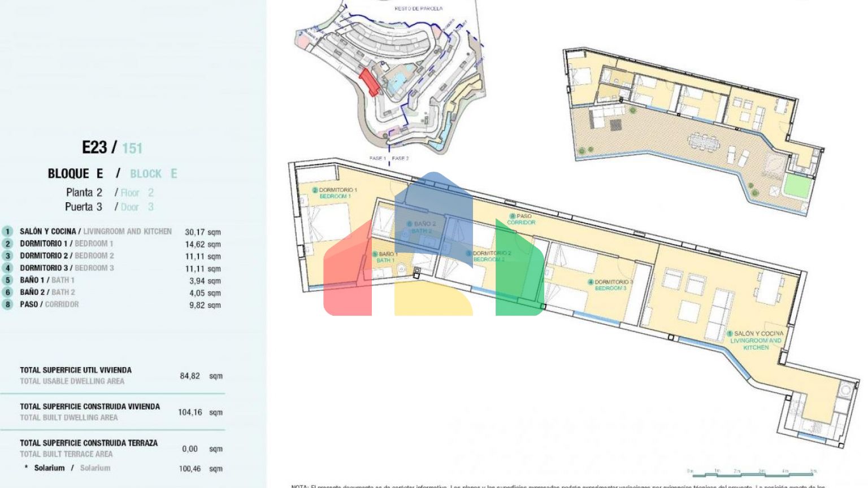This screenshot has height=488, width=868.
Task: Open the site location map thumbnail
Action: [391, 78]
